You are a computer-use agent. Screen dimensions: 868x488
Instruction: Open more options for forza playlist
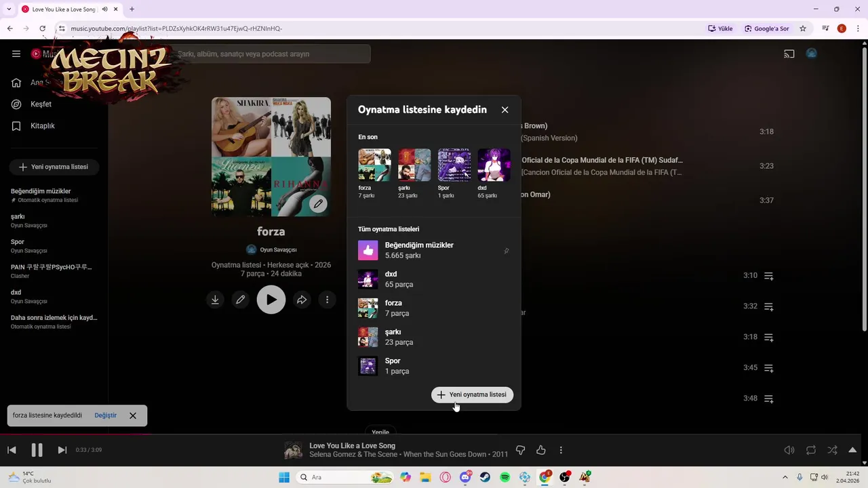(327, 300)
